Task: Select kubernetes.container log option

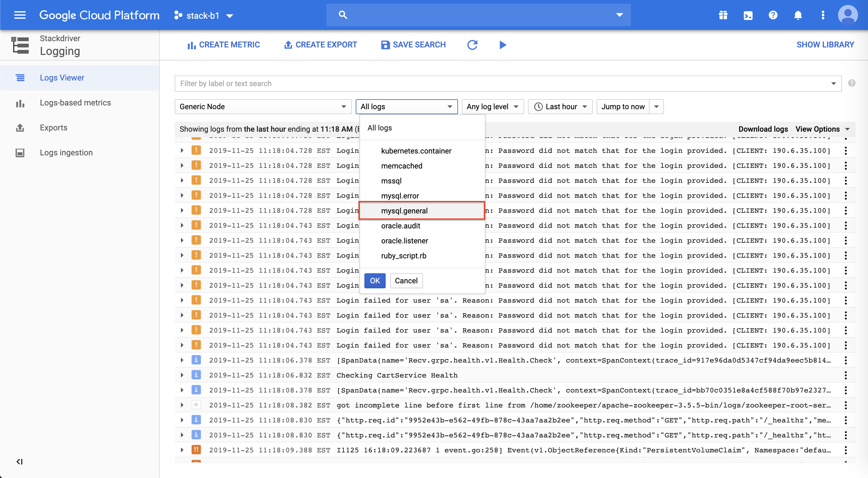Action: [x=416, y=151]
